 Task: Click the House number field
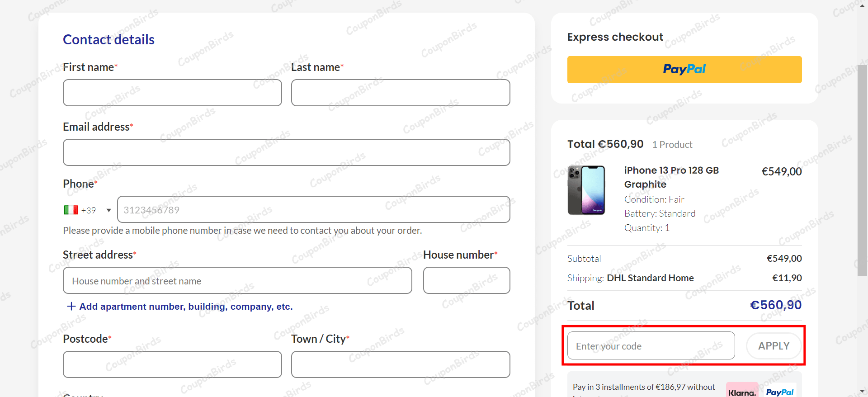[x=466, y=280]
